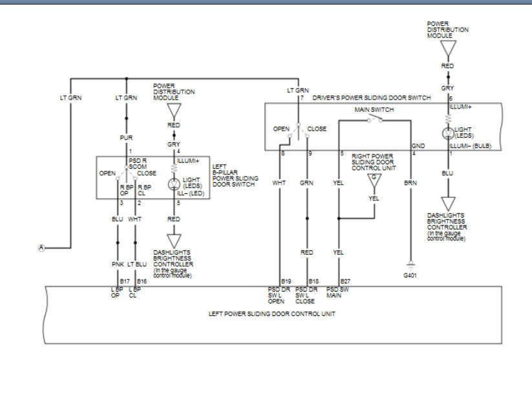Click the ILLUMI+ resistor zigzag symbol

[447, 118]
